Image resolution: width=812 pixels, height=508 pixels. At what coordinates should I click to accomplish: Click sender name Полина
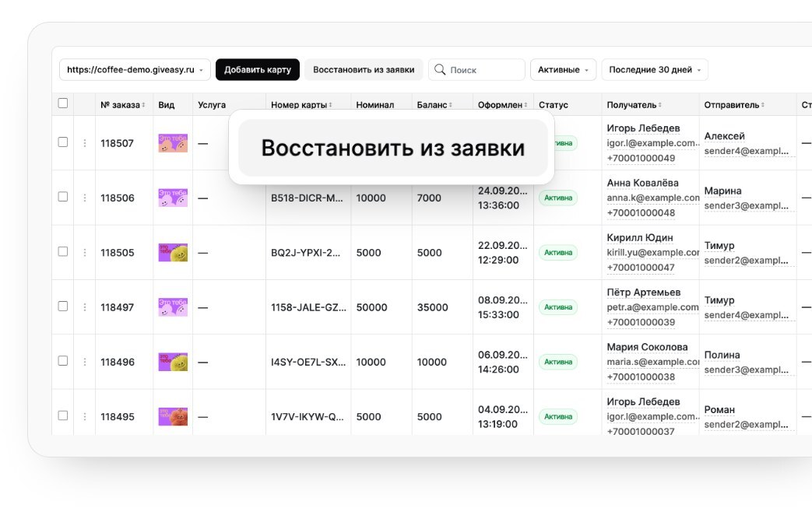(722, 355)
